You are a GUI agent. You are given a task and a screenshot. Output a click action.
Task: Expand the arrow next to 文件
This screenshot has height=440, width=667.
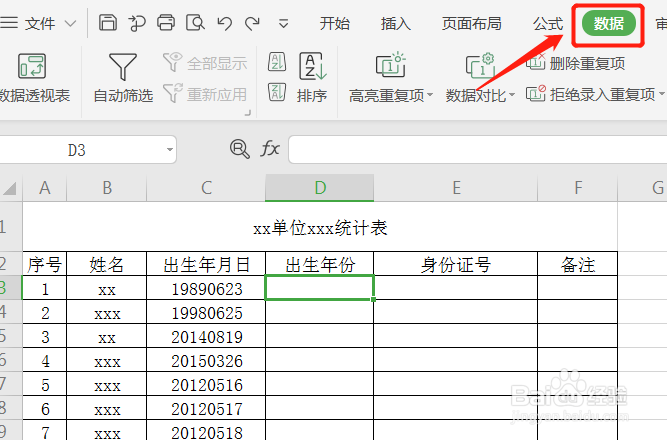click(70, 23)
